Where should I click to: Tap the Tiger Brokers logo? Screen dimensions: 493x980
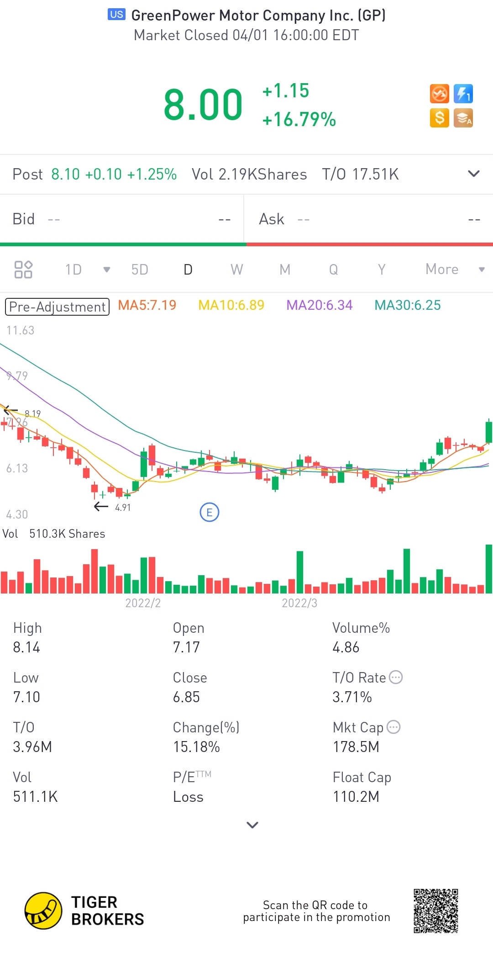(84, 911)
